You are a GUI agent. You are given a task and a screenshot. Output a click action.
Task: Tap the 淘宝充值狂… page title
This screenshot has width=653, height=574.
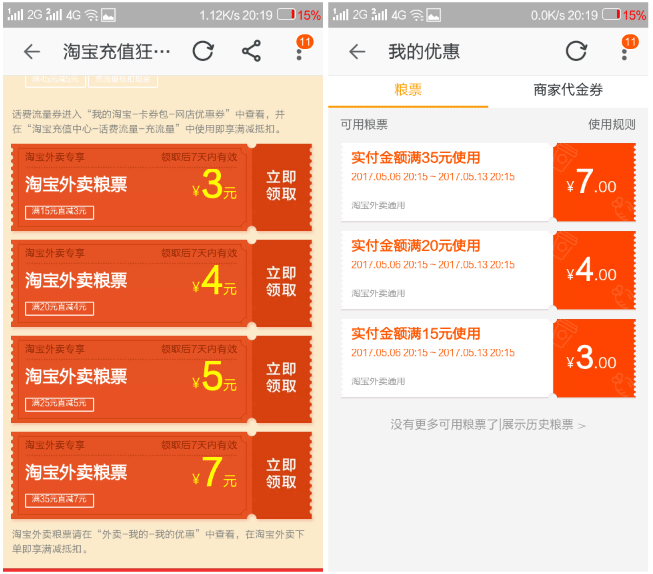117,52
